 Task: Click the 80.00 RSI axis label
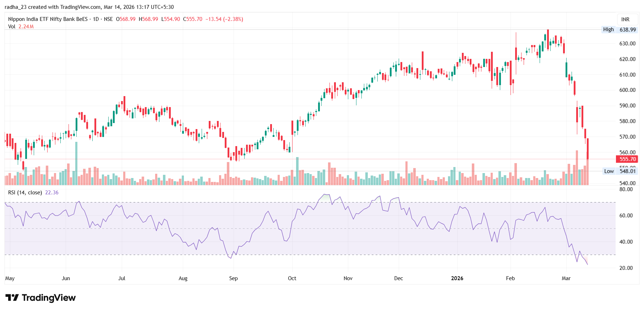(626, 189)
